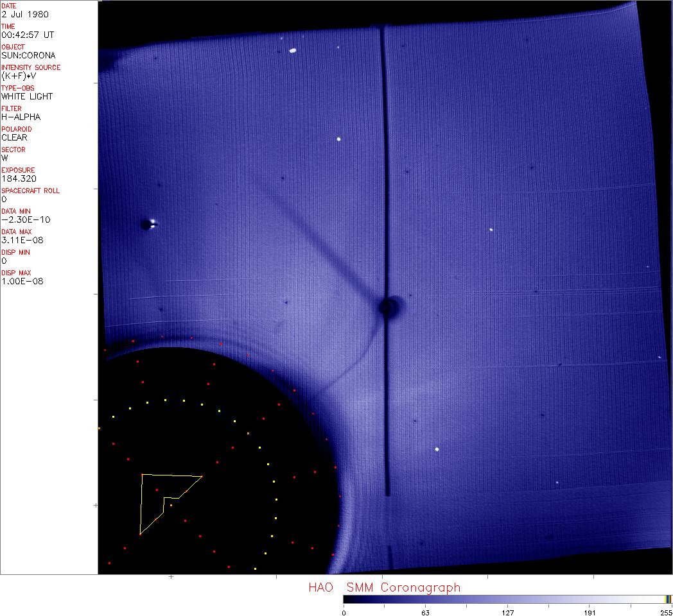The width and height of the screenshot is (673, 616).
Task: Click the yellow saturated end of the color bar
Action: [668, 599]
